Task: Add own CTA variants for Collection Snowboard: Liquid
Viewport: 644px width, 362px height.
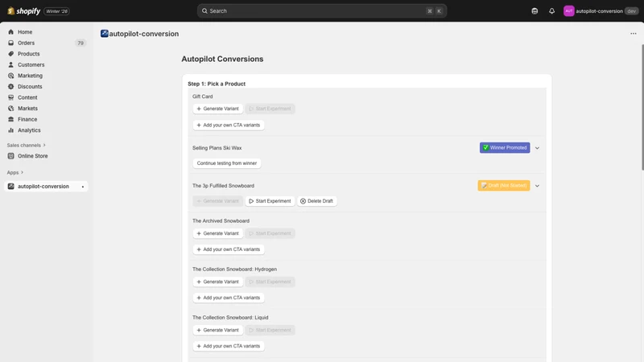Action: pos(229,347)
